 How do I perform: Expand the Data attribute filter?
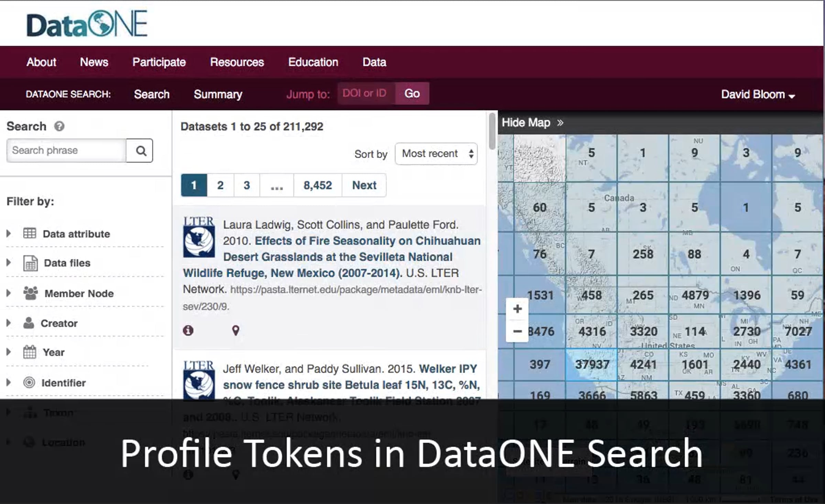pos(76,234)
